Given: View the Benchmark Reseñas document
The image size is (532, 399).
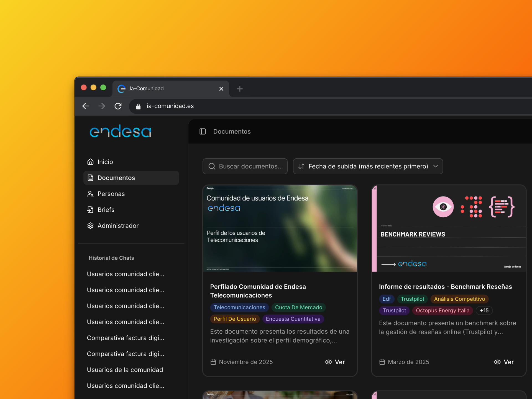Looking at the screenshot, I should click(x=504, y=362).
